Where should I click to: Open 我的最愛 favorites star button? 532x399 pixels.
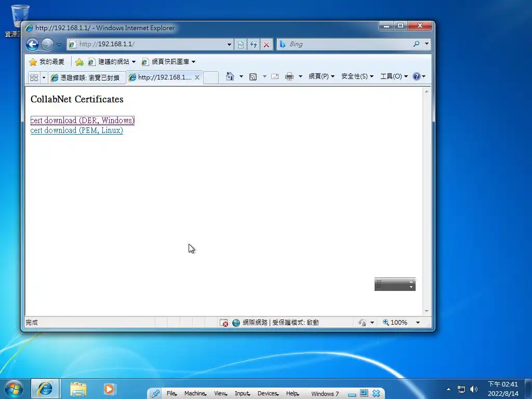(47, 62)
